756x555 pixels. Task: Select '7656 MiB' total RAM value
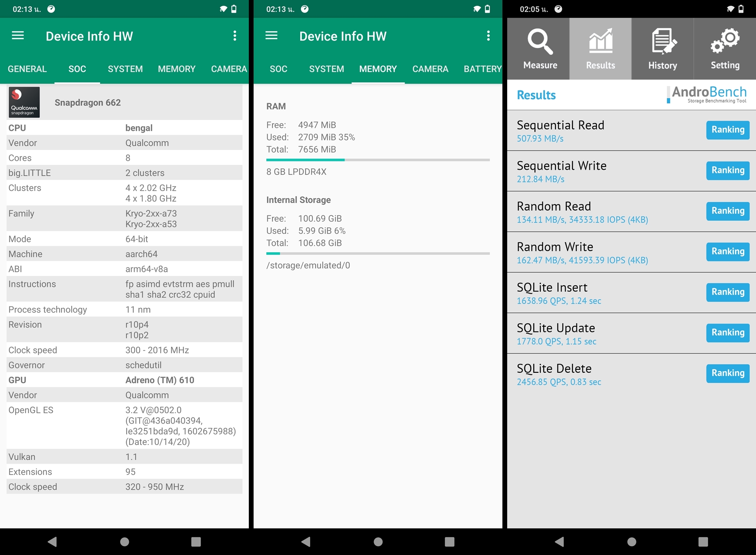[x=317, y=150]
